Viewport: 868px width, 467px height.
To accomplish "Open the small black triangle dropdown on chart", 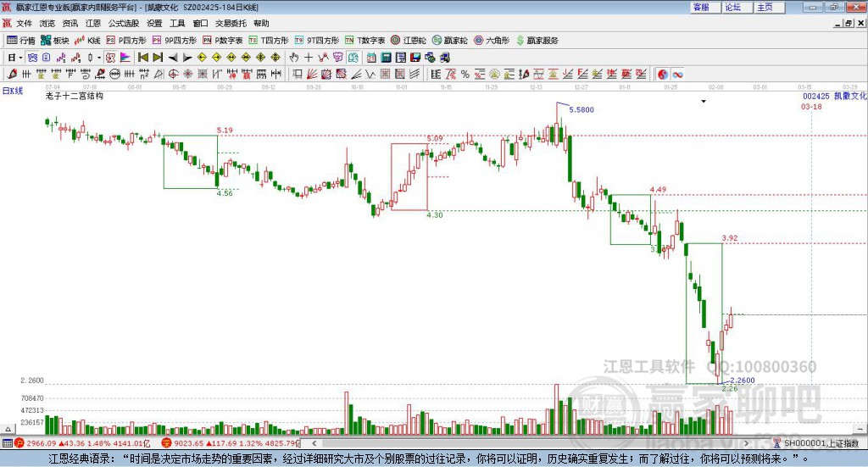I will (704, 101).
